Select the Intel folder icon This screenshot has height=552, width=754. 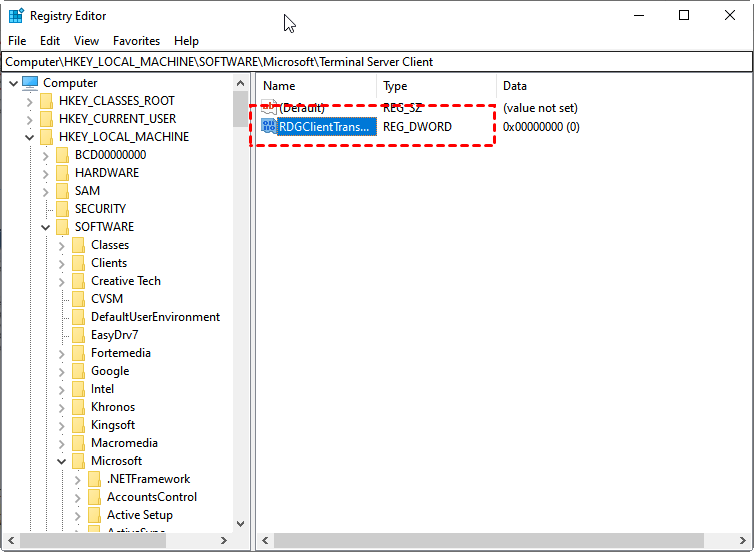pyautogui.click(x=78, y=389)
